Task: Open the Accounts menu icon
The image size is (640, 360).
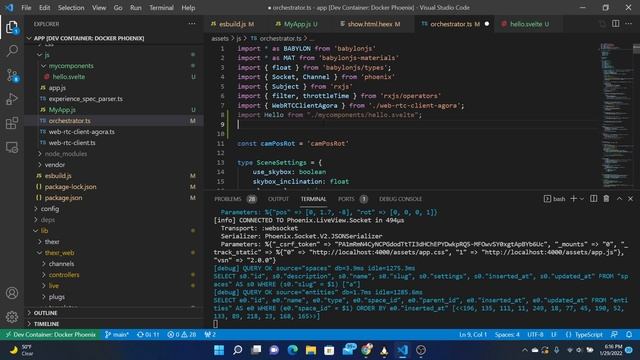Action: pos(12,293)
